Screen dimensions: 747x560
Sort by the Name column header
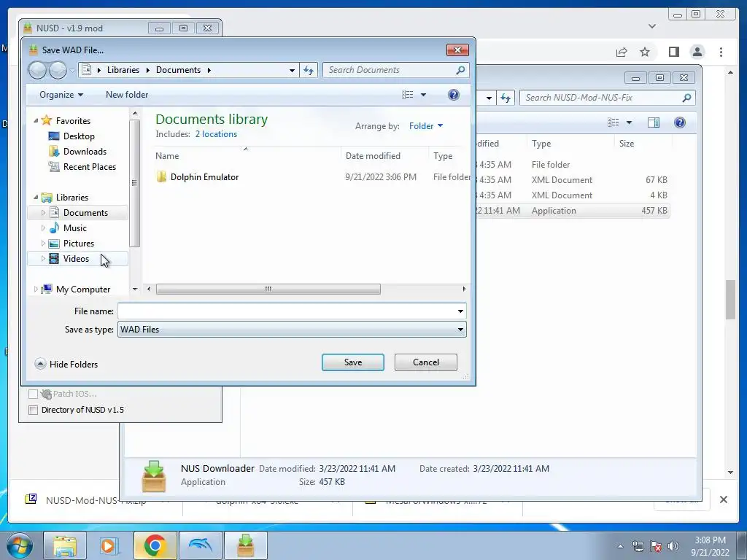pos(167,156)
